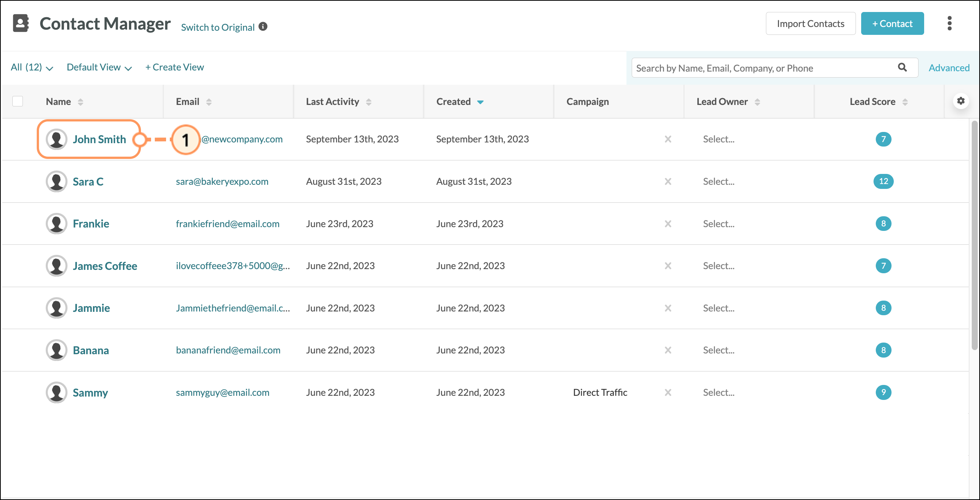Open Advanced search
This screenshot has height=500, width=980.
[x=949, y=68]
